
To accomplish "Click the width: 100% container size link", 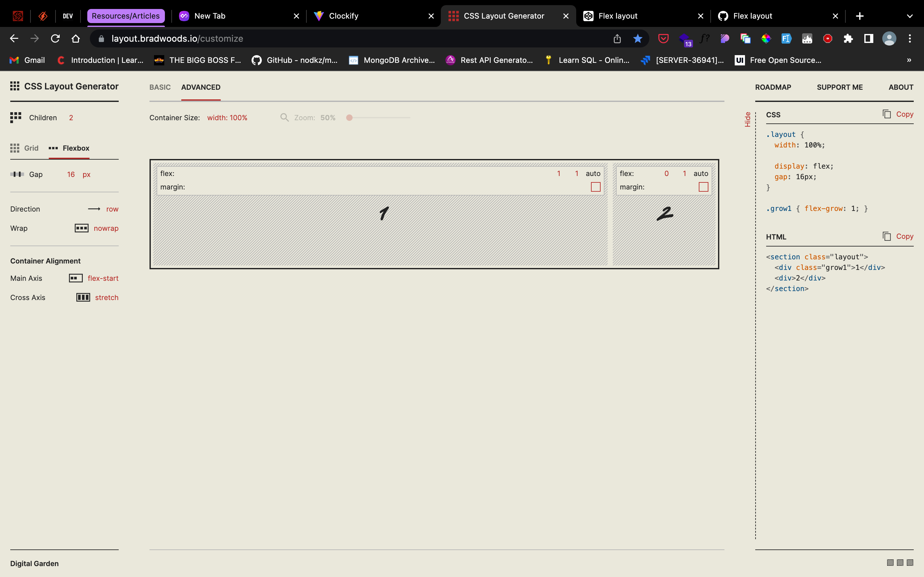I will [227, 118].
